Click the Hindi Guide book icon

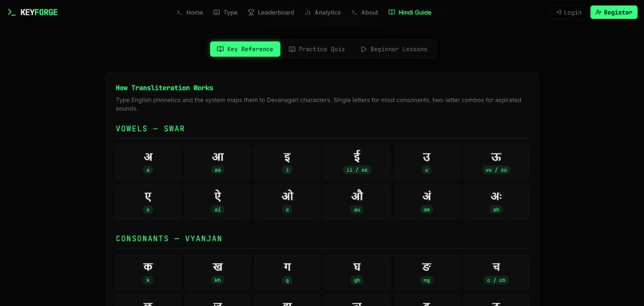[x=392, y=12]
